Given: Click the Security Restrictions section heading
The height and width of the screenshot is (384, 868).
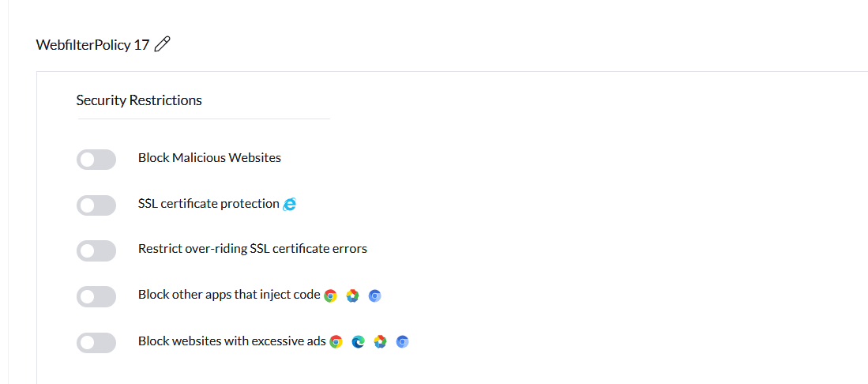Looking at the screenshot, I should pyautogui.click(x=139, y=100).
